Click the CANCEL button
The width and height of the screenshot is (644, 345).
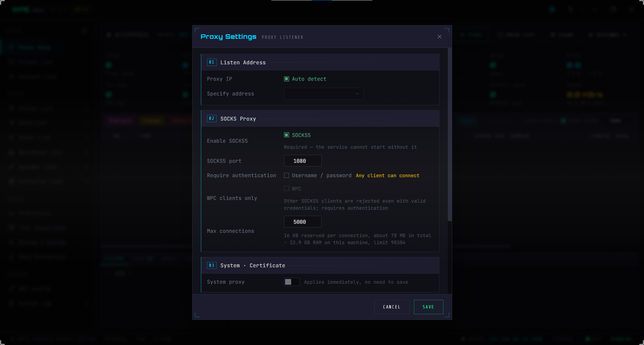tap(392, 307)
